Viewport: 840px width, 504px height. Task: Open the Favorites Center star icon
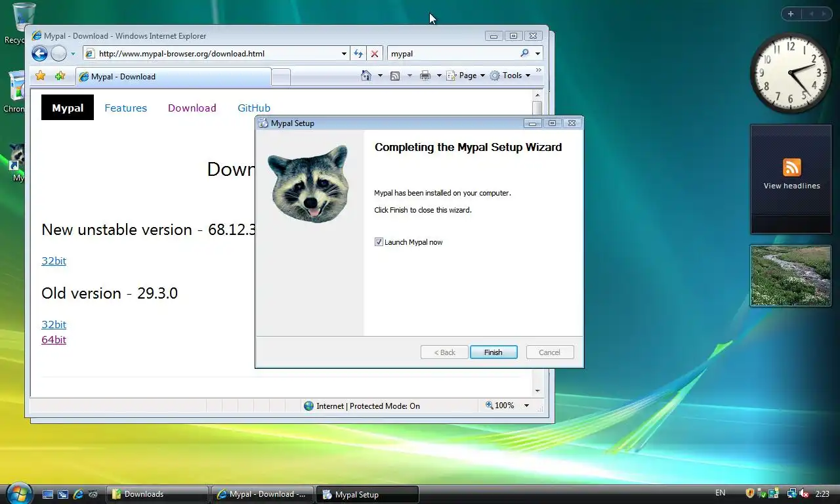point(41,76)
